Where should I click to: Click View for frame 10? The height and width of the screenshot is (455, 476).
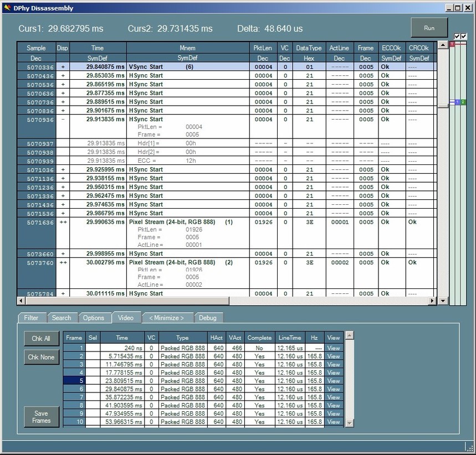(x=334, y=422)
